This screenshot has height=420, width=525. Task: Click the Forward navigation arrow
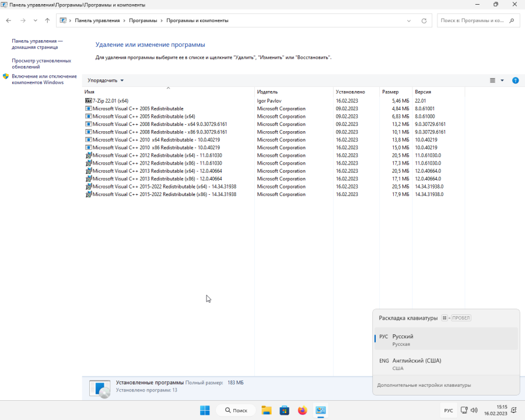coord(23,20)
